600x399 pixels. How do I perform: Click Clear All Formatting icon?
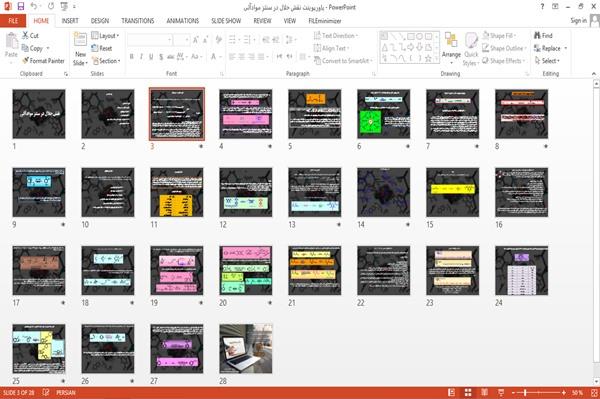218,39
